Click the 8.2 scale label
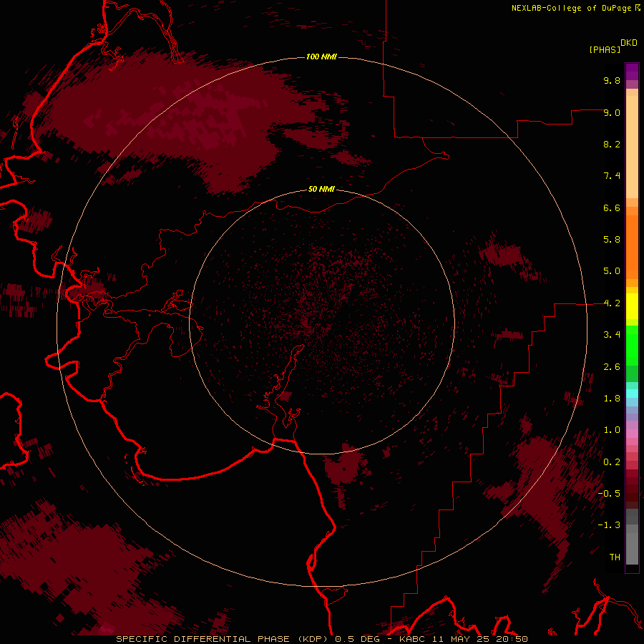Screen dimensions: 644x644 612,144
